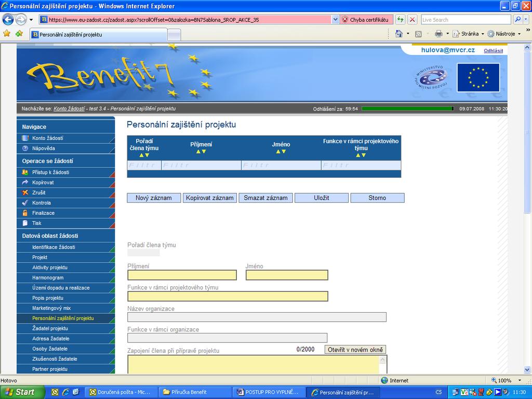532x399 pixels.
Task: Open the Osoby žadatele section
Action: (x=65, y=349)
